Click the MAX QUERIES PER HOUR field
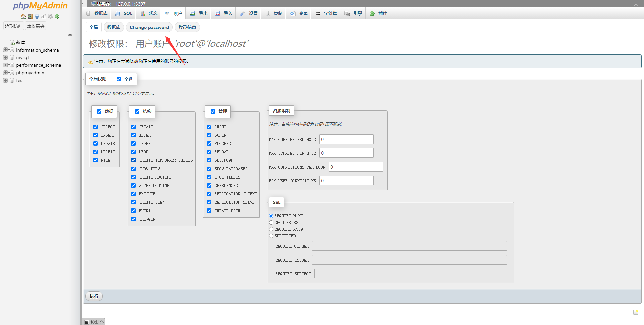 pyautogui.click(x=346, y=139)
